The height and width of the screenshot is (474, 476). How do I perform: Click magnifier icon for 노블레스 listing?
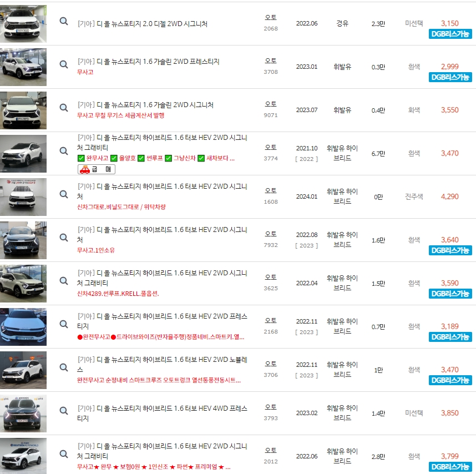[x=63, y=367]
